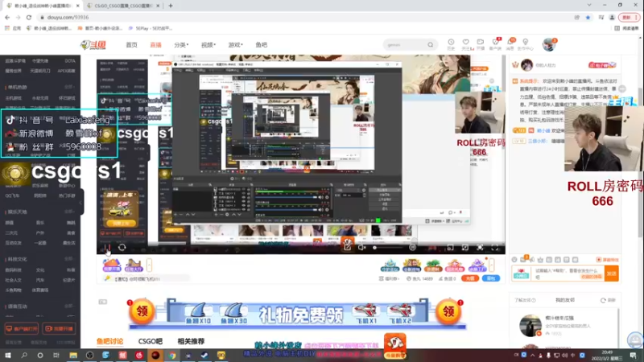Viewport: 644px width, 362px height.
Task: Pause the live stream player
Action: (x=107, y=248)
